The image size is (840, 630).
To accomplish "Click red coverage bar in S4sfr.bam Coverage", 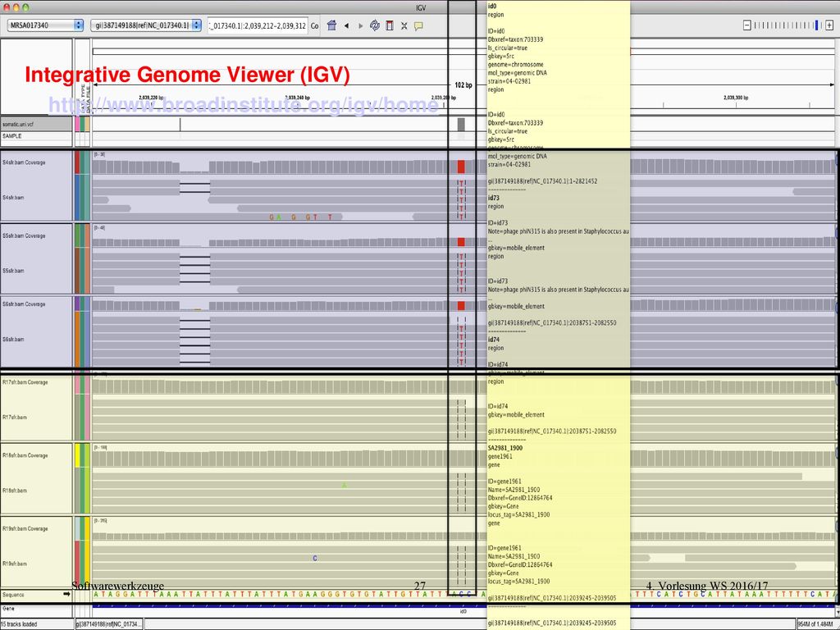I will [461, 167].
